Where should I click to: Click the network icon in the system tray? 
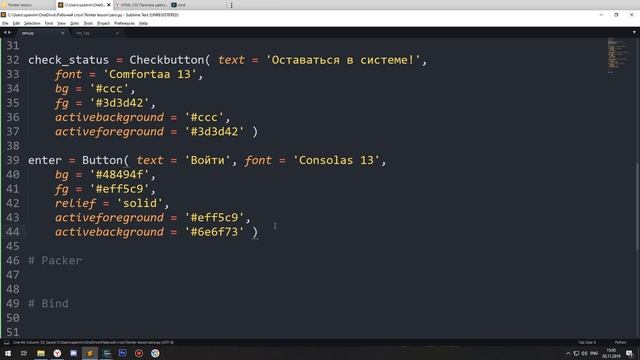point(576,353)
